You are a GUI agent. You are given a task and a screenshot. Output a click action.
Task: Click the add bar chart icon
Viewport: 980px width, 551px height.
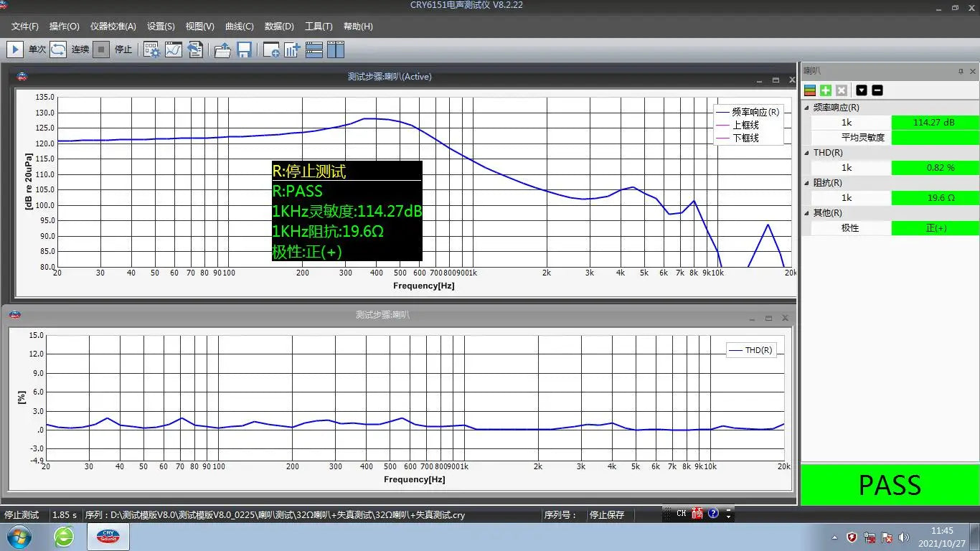(x=292, y=50)
